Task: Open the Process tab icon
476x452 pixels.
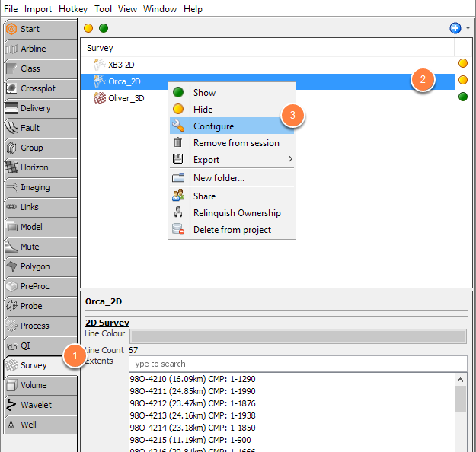Action: click(x=11, y=326)
